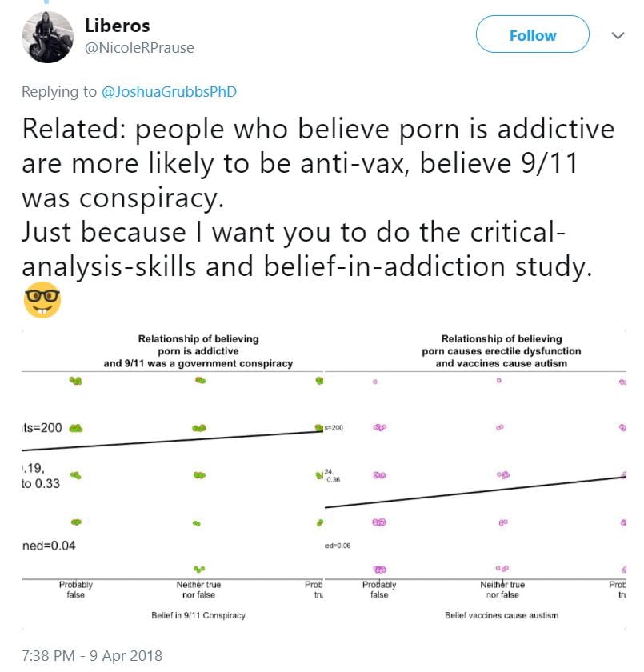The width and height of the screenshot is (644, 672).
Task: Open the Liberos display name
Action: [x=118, y=26]
